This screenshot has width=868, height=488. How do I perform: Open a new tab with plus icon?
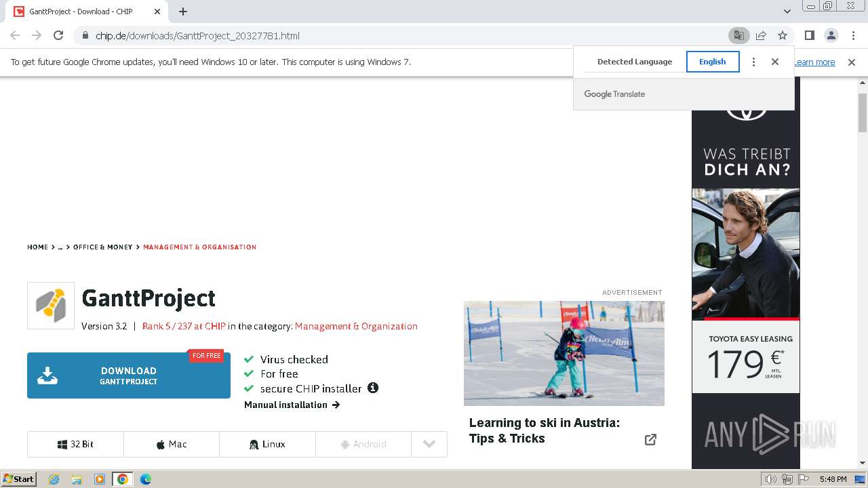(x=183, y=12)
